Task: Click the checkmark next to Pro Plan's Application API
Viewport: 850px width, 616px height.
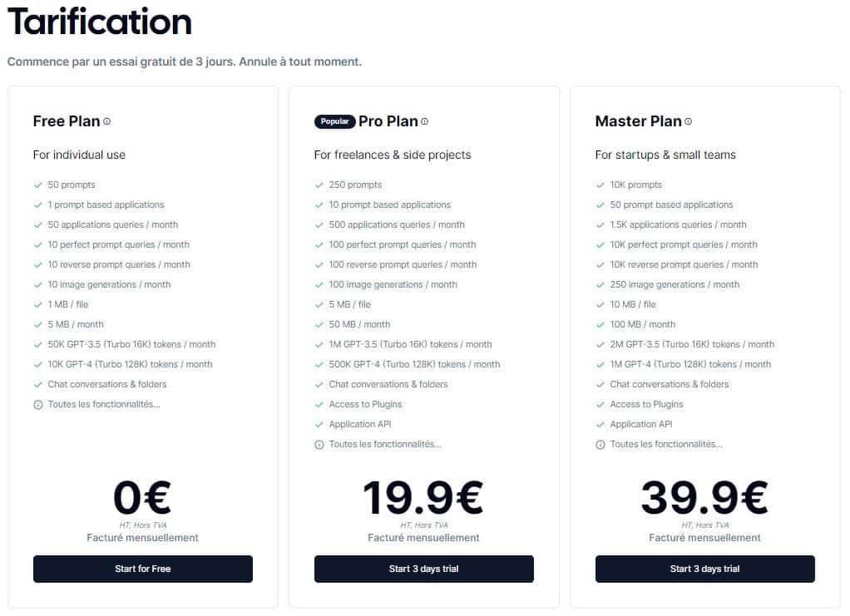Action: pyautogui.click(x=319, y=425)
